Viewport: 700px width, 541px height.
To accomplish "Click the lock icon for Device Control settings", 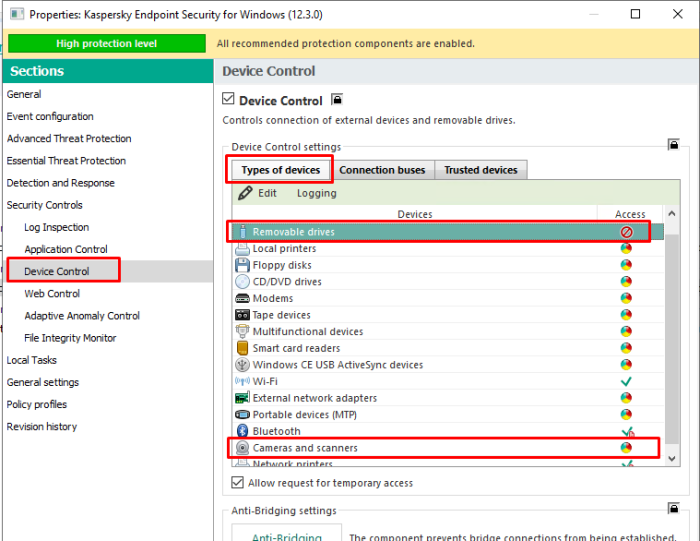I will point(674,145).
